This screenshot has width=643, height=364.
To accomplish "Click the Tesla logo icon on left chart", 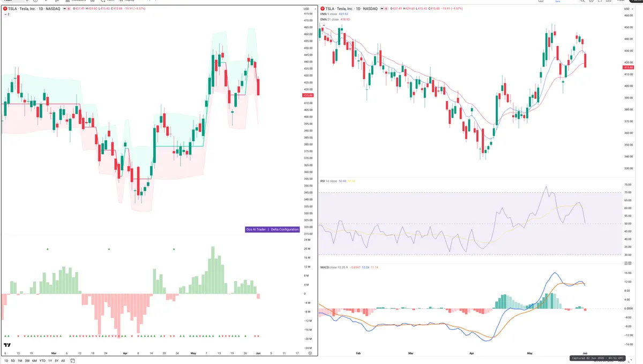I will click(5, 9).
